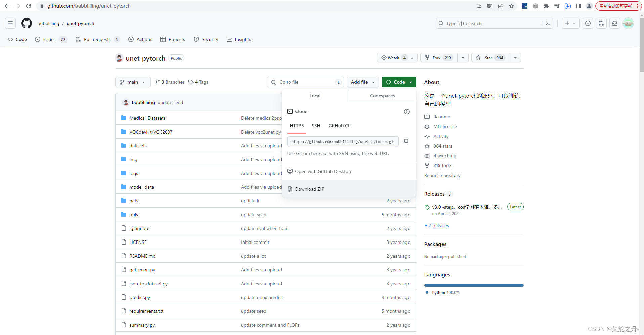Switch to the Codespaces tab
This screenshot has width=644, height=335.
[382, 96]
